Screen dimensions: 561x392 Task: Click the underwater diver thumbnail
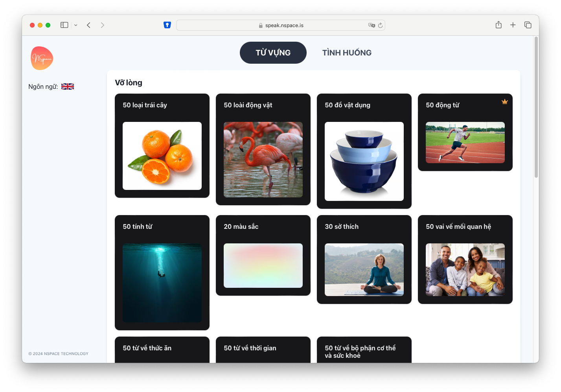162,283
